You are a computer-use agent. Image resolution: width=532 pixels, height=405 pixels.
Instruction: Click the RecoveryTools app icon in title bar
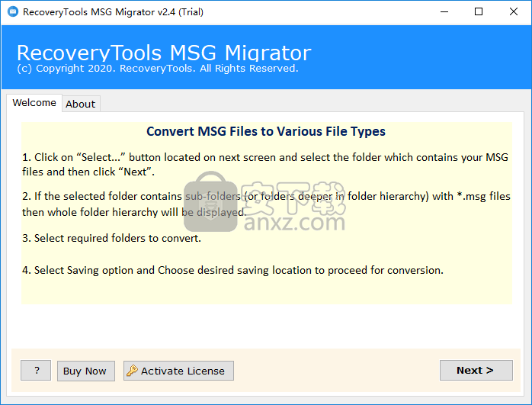click(x=13, y=11)
